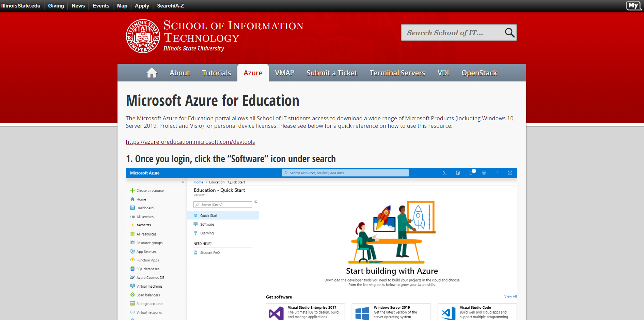Click the home icon in navigation bar
This screenshot has width=644, height=320.
click(152, 73)
